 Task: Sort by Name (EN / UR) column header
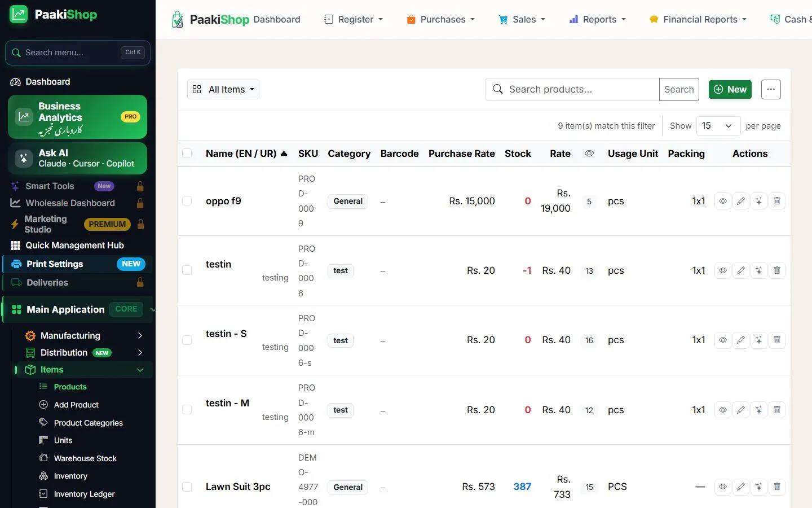click(x=246, y=154)
